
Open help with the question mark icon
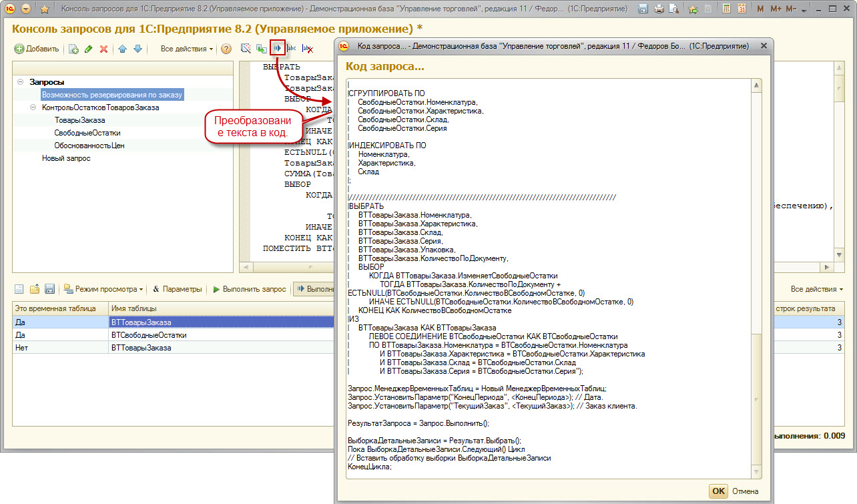click(x=226, y=49)
